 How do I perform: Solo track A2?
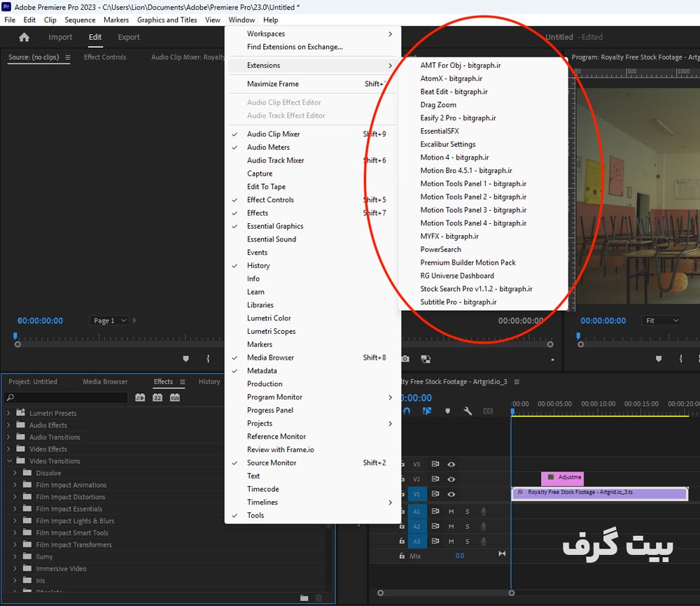(x=468, y=526)
